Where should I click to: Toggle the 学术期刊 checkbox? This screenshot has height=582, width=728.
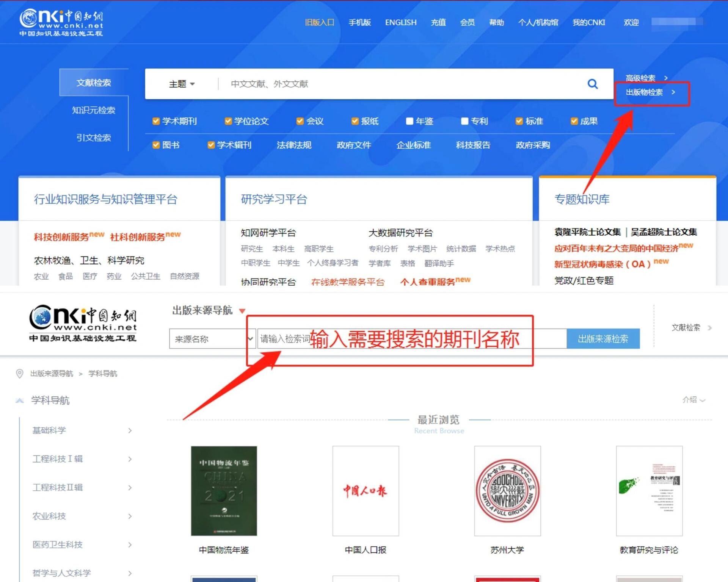[156, 121]
